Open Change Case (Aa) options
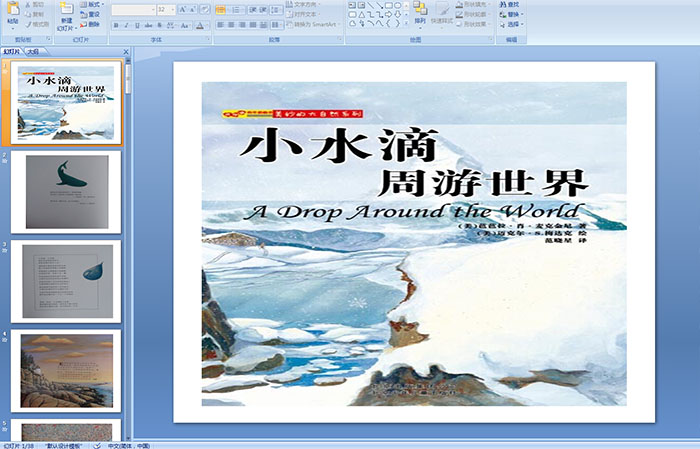Screen dimensions: 700x449 (x=184, y=25)
